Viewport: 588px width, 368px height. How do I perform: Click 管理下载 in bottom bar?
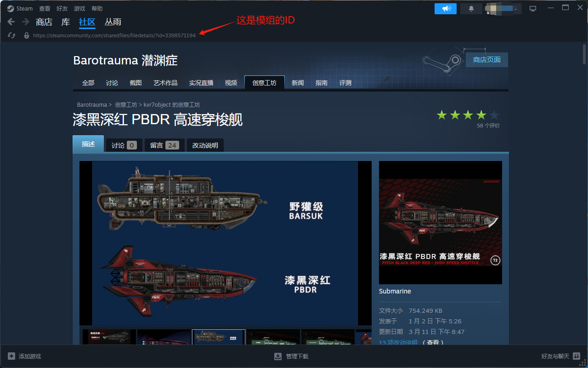pyautogui.click(x=297, y=356)
